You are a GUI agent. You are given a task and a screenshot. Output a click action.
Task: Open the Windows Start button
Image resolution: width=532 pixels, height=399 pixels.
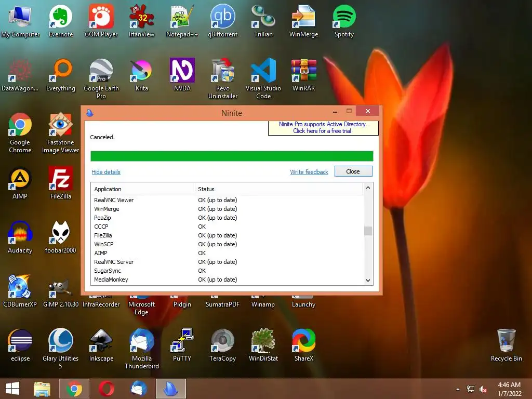(x=12, y=389)
